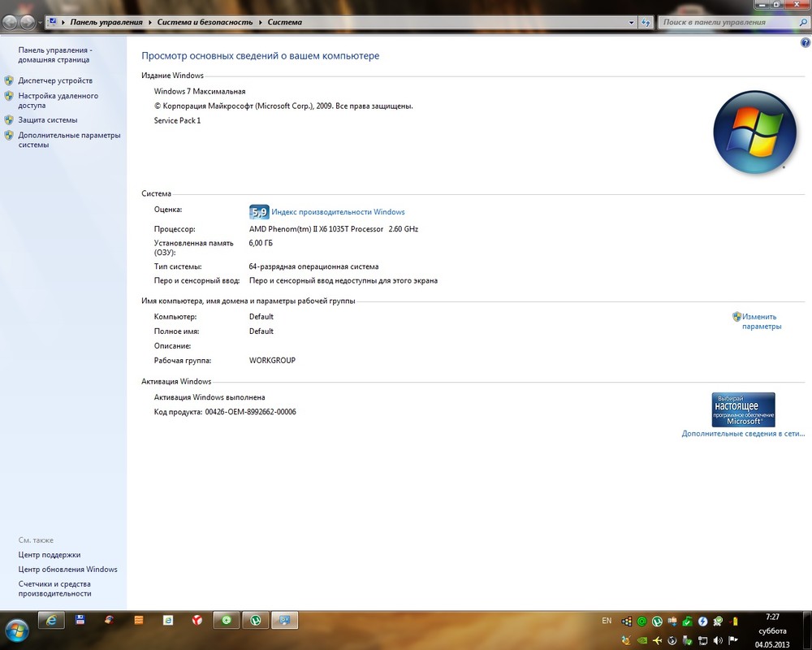This screenshot has height=650, width=812.
Task: Go to 'Система и безопасность' breadcrumb
Action: click(x=205, y=22)
